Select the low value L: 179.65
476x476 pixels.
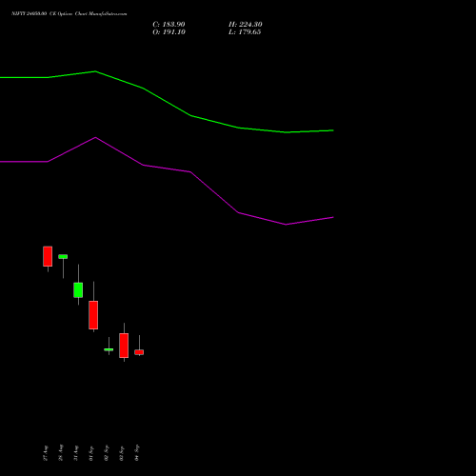point(245,32)
